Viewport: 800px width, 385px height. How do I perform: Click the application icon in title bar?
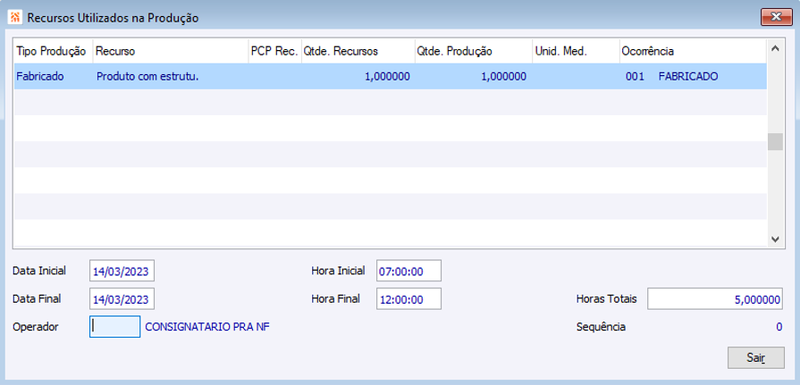[15, 18]
